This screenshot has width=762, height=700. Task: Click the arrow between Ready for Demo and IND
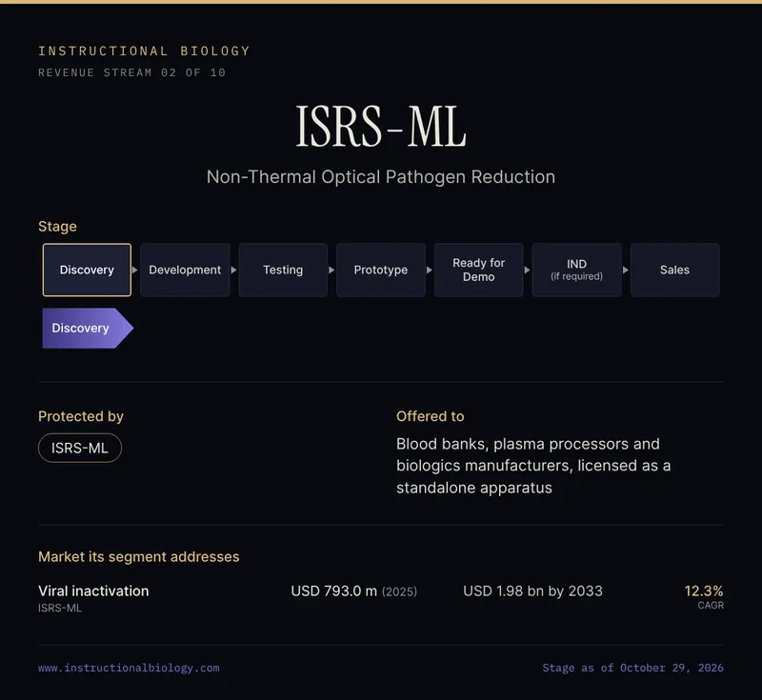coord(528,270)
